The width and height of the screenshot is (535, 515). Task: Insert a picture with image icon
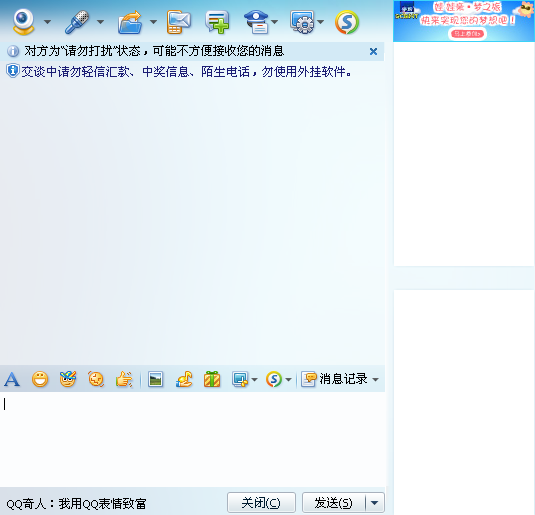point(156,379)
